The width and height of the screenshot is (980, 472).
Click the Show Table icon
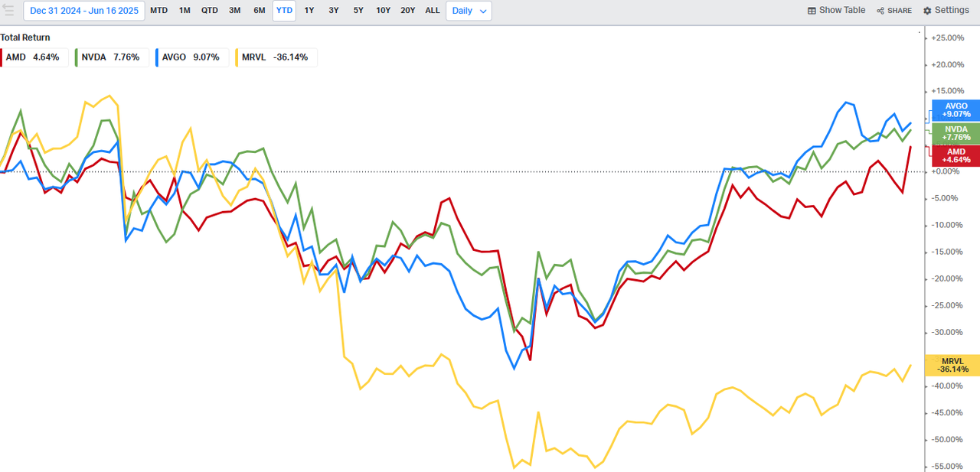812,11
